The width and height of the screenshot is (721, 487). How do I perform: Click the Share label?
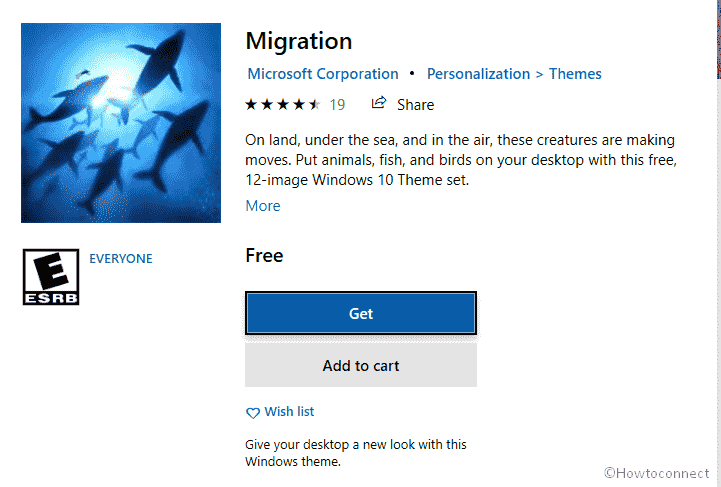pos(415,105)
